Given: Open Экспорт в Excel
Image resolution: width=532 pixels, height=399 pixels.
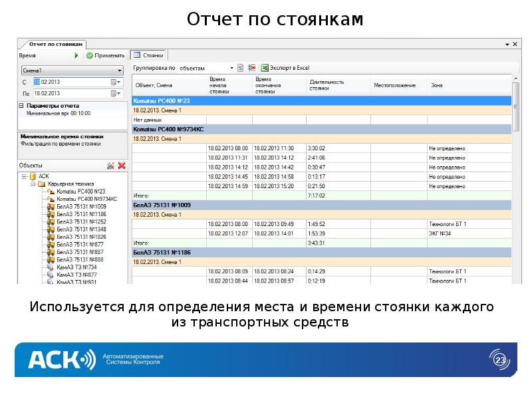Looking at the screenshot, I should pyautogui.click(x=278, y=66).
